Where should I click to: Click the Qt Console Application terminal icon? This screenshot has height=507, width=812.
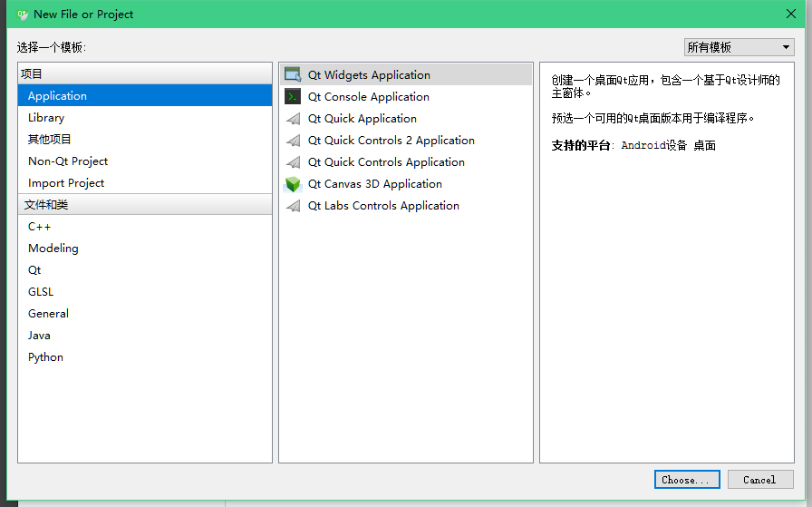pyautogui.click(x=293, y=96)
